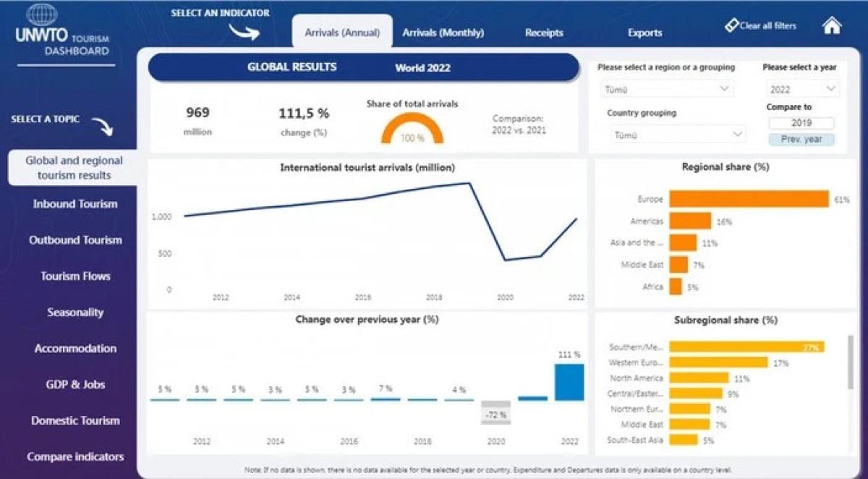Image resolution: width=868 pixels, height=479 pixels.
Task: Open the Receipts tab
Action: pos(544,33)
